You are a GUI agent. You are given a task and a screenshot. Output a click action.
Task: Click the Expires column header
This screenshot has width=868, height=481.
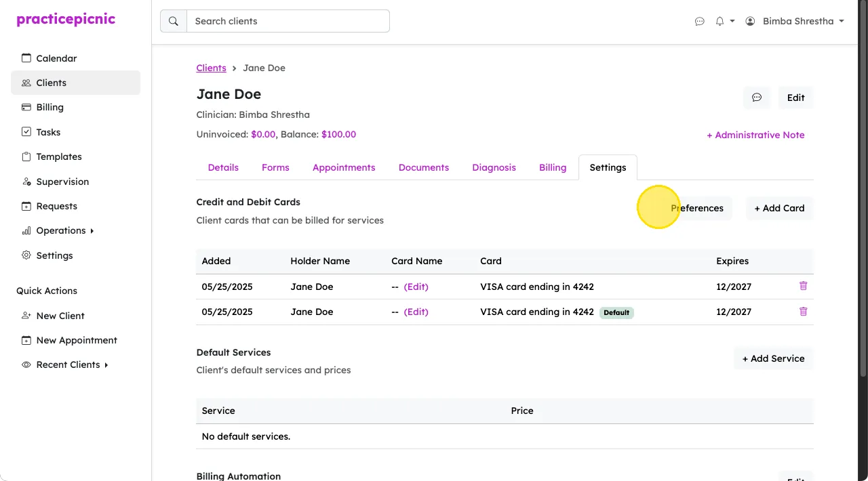[732, 261]
